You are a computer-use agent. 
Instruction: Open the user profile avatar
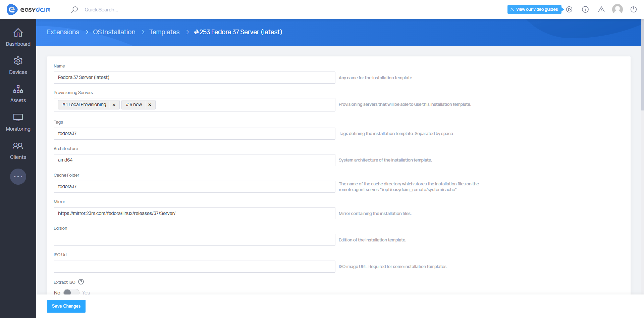click(x=618, y=9)
